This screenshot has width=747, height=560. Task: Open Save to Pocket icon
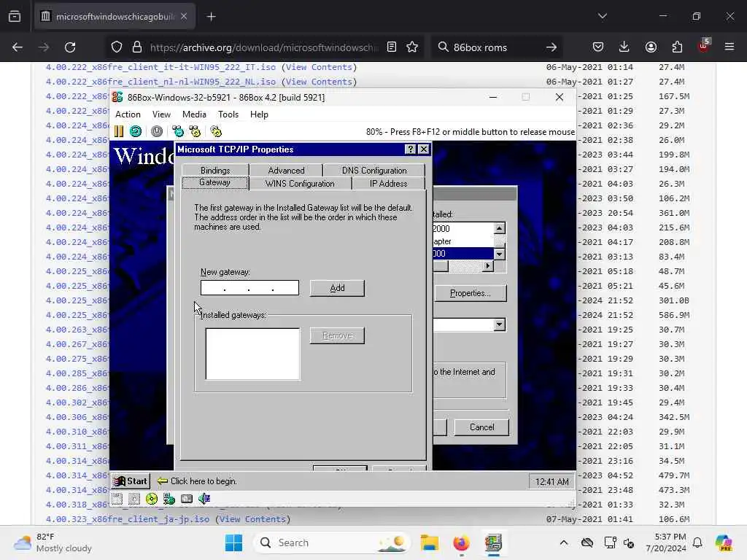598,47
